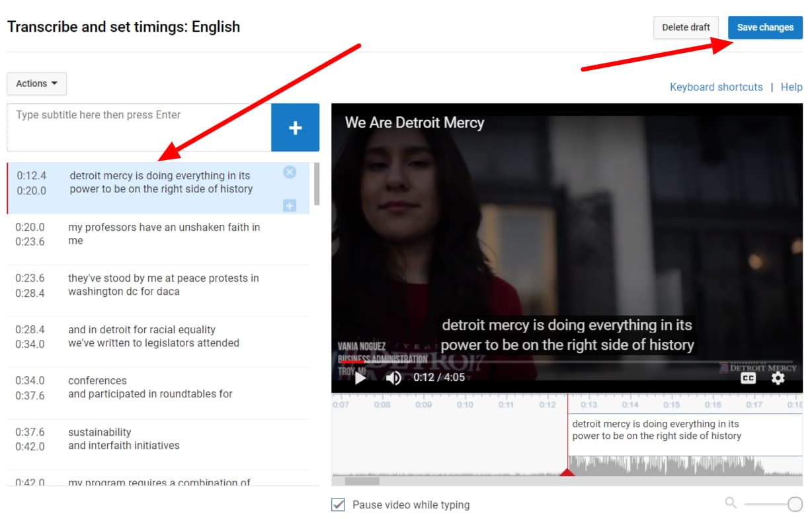Viewport: 812px width, 519px height.
Task: Click the 0:28.4 start time
Action: coord(30,329)
